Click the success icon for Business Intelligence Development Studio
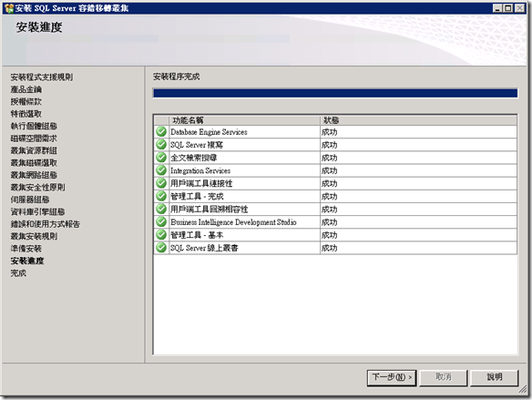The image size is (532, 400). (x=161, y=221)
